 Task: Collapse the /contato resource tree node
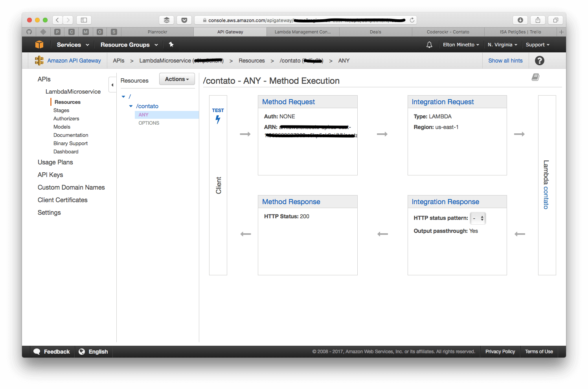click(130, 106)
